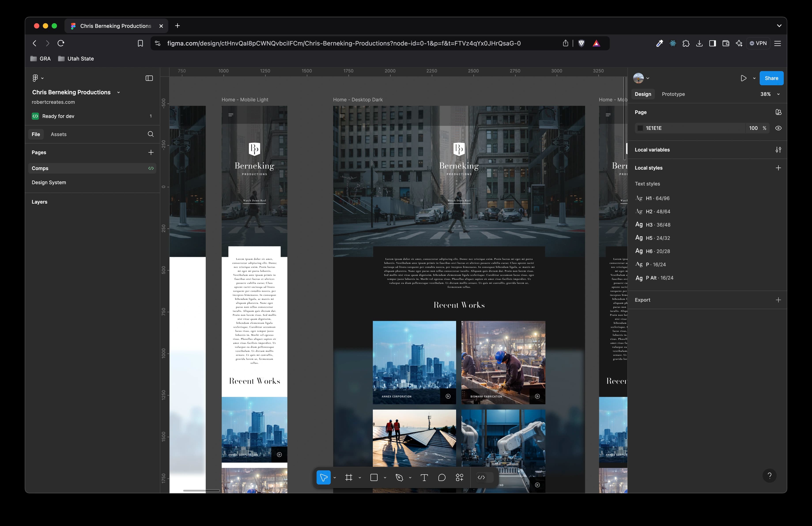
Task: Switch to the Prototype tab
Action: pyautogui.click(x=673, y=94)
